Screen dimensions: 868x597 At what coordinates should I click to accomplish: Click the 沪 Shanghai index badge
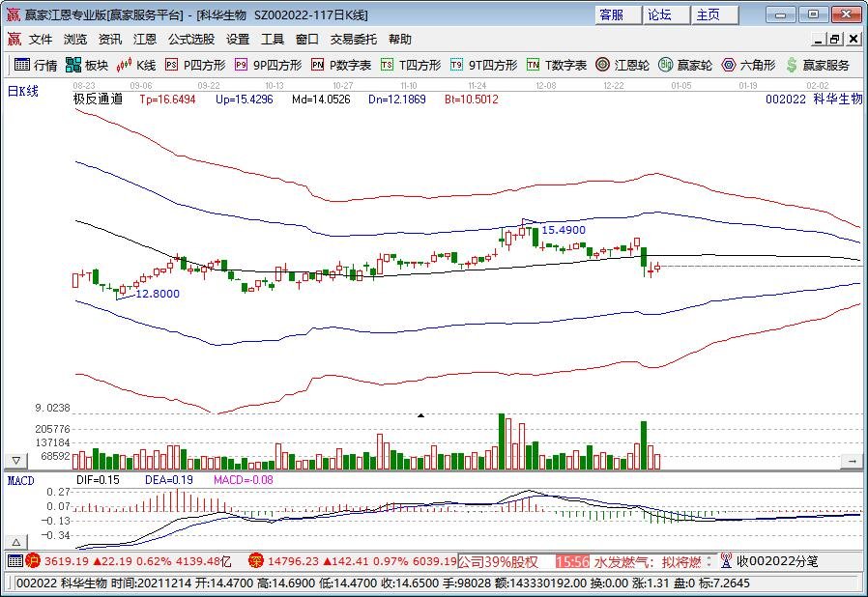(33, 561)
